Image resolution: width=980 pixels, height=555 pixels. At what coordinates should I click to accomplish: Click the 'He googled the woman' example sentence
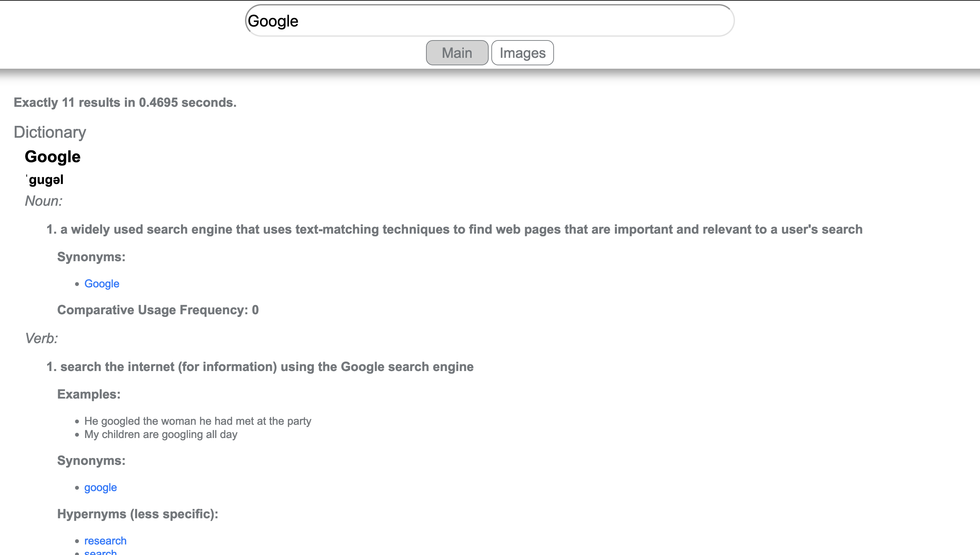click(x=197, y=421)
